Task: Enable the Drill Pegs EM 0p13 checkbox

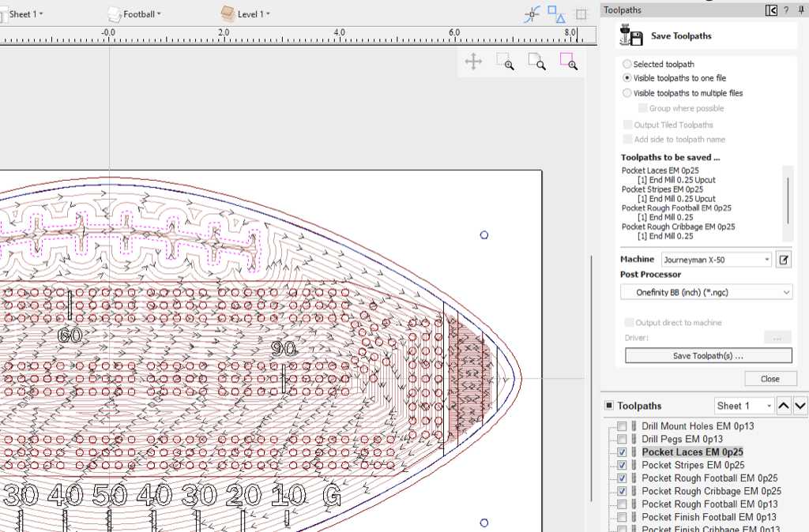Action: coord(623,439)
